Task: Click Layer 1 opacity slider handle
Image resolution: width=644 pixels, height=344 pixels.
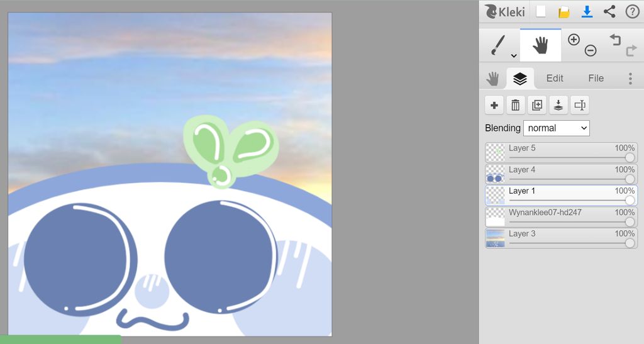Action: pos(630,200)
